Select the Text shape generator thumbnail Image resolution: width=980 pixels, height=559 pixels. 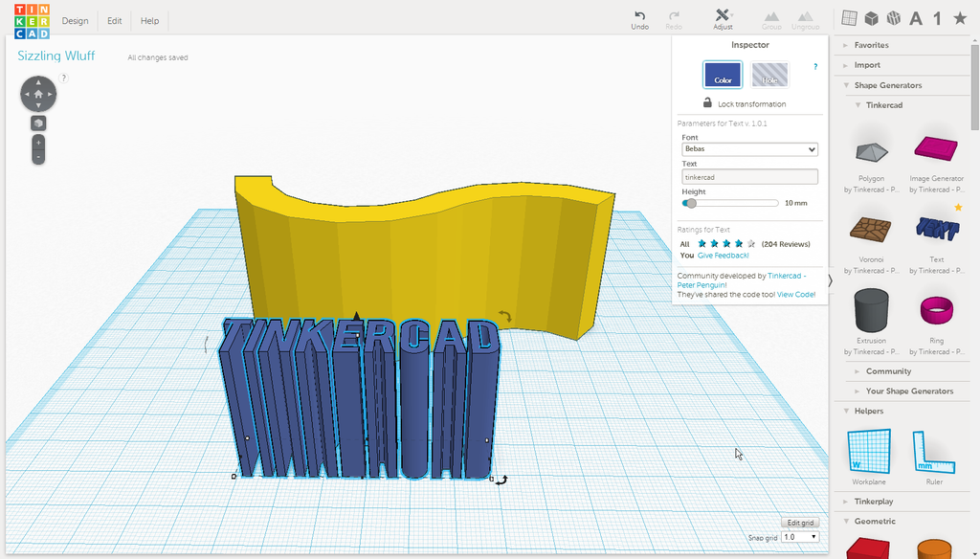[x=936, y=229]
